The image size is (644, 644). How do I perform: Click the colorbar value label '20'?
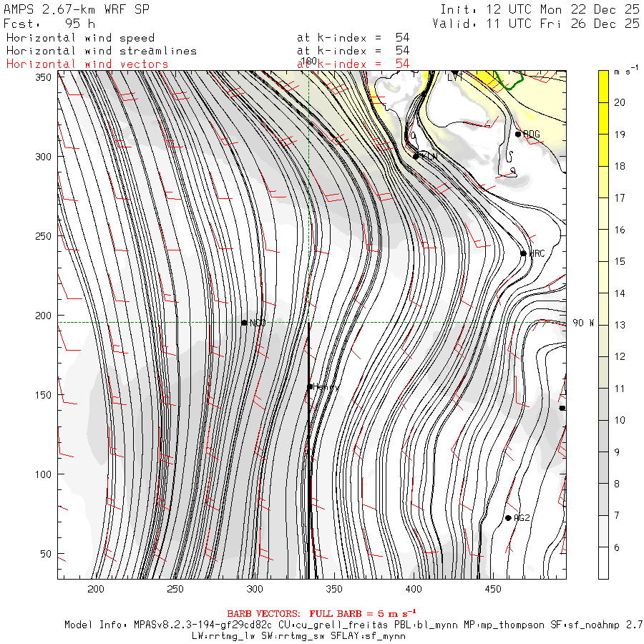[x=620, y=102]
